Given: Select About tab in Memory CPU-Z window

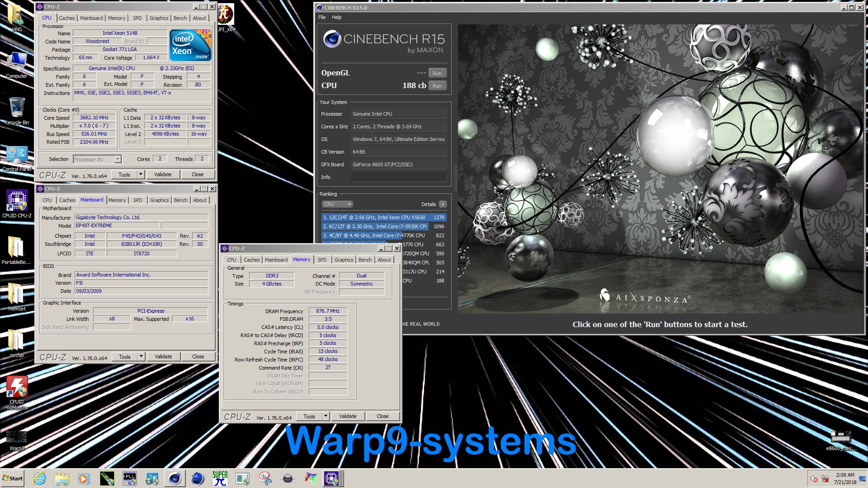Looking at the screenshot, I should [384, 260].
